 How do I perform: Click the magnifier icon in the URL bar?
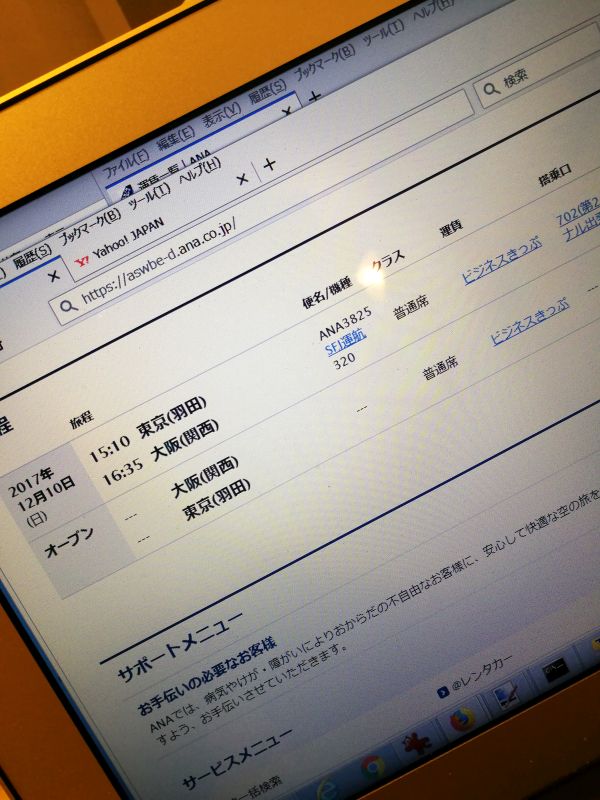coord(68,306)
